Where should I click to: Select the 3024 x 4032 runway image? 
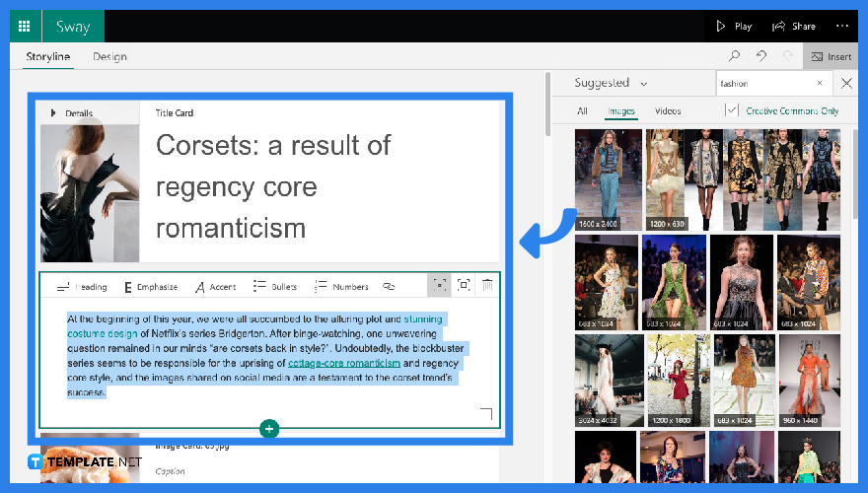click(609, 381)
